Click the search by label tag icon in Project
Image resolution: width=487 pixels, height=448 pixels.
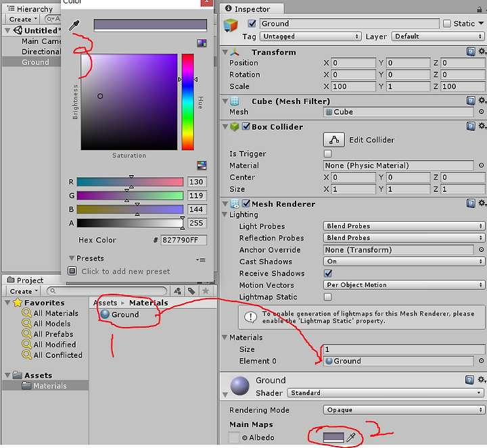(191, 291)
